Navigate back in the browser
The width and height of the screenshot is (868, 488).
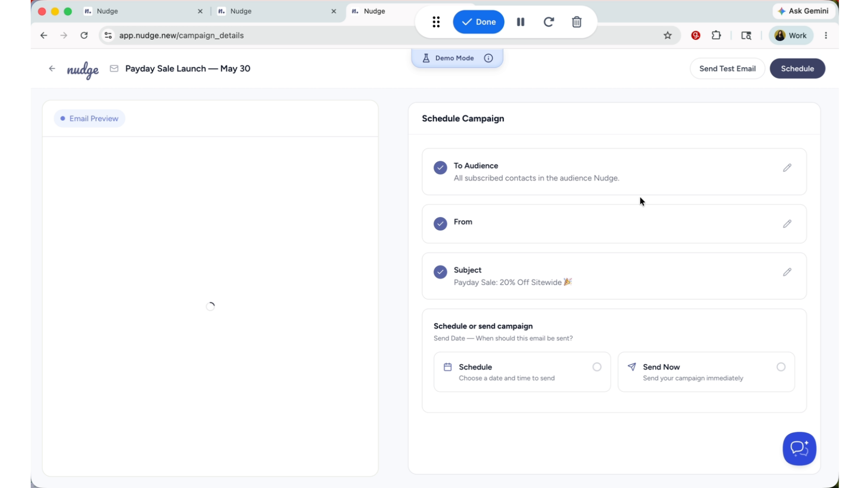[x=43, y=35]
